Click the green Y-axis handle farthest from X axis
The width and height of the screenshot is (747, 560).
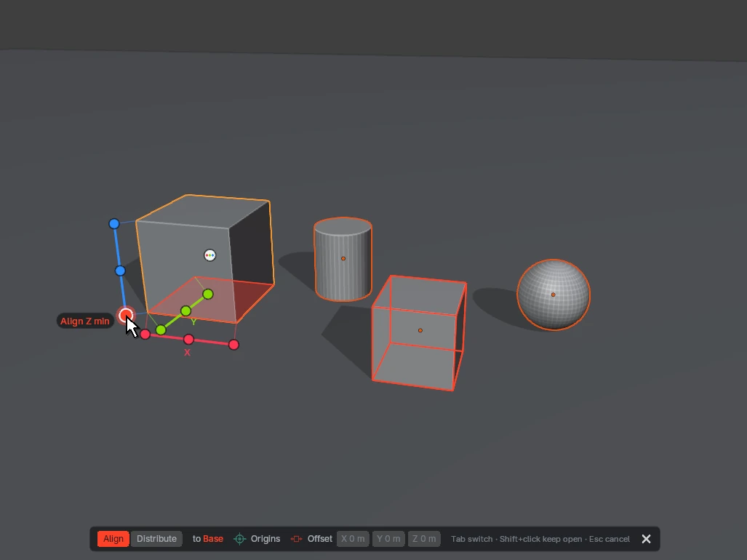pos(208,295)
